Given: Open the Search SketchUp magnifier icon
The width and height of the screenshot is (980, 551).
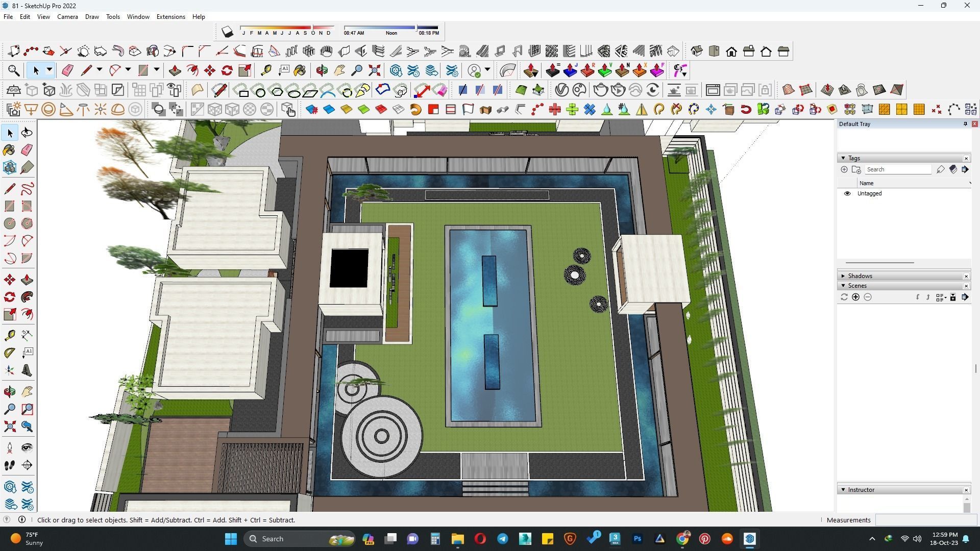Looking at the screenshot, I should [14, 70].
